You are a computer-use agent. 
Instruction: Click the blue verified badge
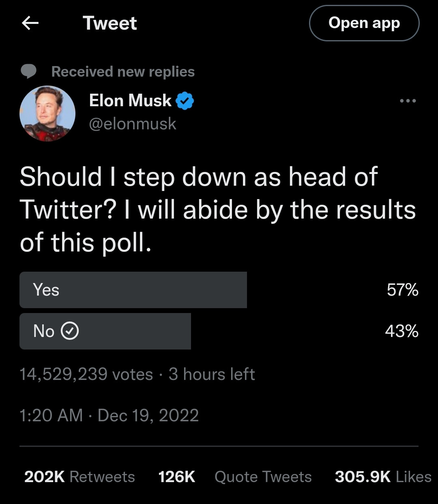point(185,101)
